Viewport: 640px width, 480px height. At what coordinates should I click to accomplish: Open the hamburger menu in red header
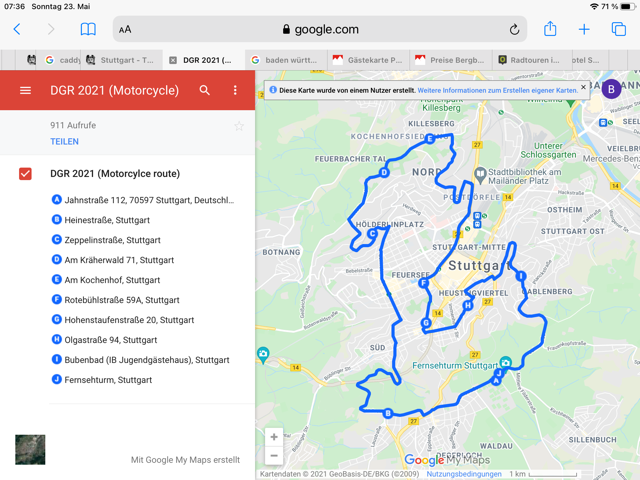pyautogui.click(x=25, y=90)
